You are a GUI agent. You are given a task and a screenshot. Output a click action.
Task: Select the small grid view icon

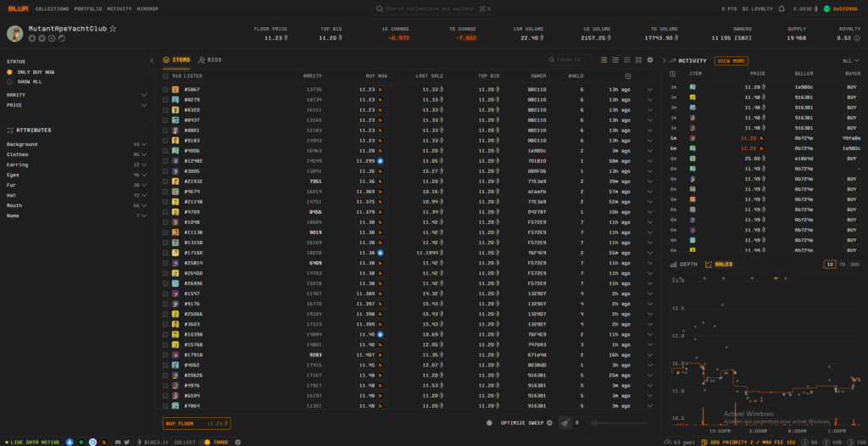pyautogui.click(x=627, y=60)
